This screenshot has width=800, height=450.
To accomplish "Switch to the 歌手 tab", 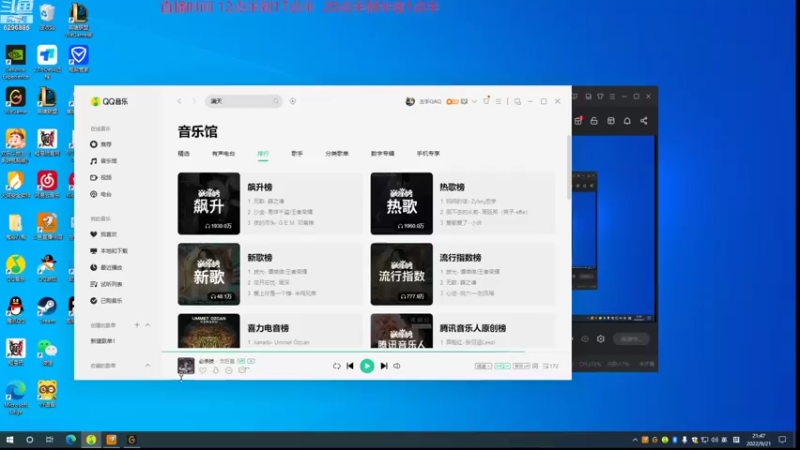I will point(297,154).
